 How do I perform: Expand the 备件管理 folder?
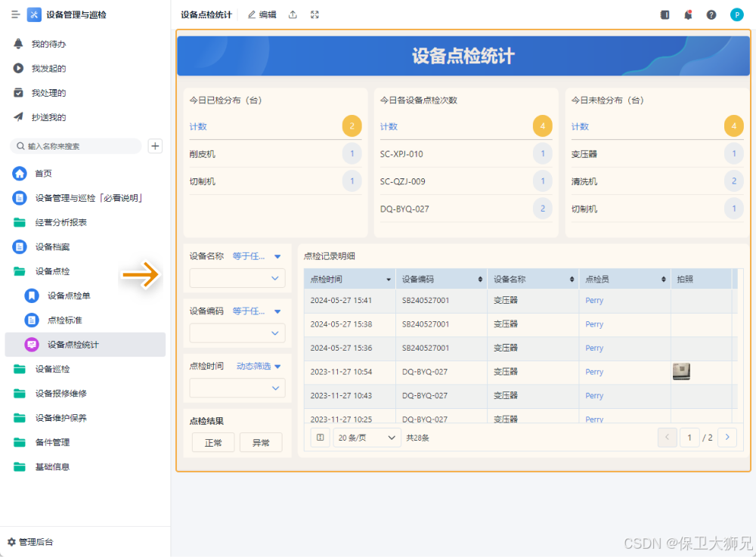[x=20, y=442]
